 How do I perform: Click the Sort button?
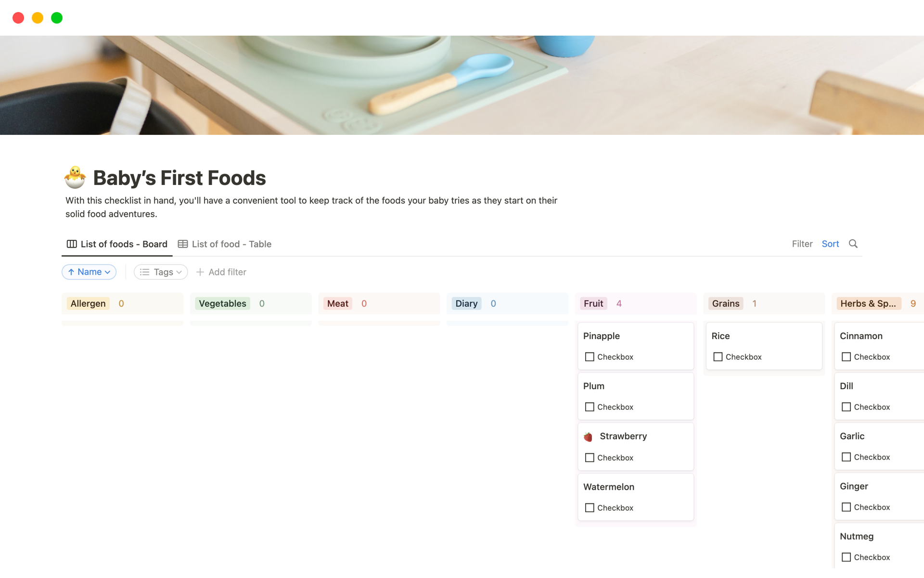coord(830,244)
